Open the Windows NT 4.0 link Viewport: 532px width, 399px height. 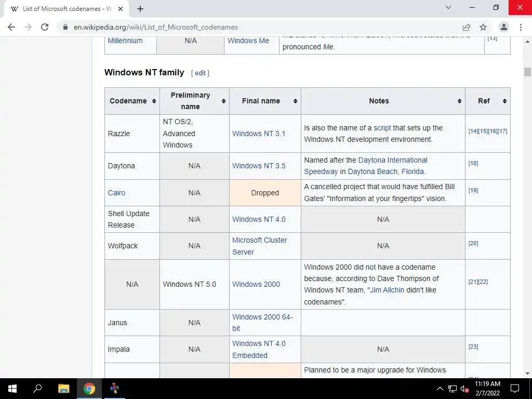[259, 220]
